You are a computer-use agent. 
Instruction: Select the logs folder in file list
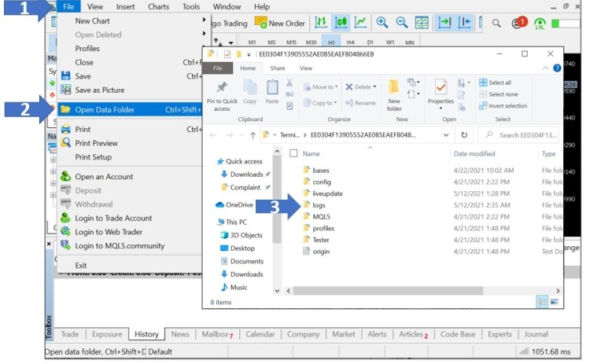[318, 204]
